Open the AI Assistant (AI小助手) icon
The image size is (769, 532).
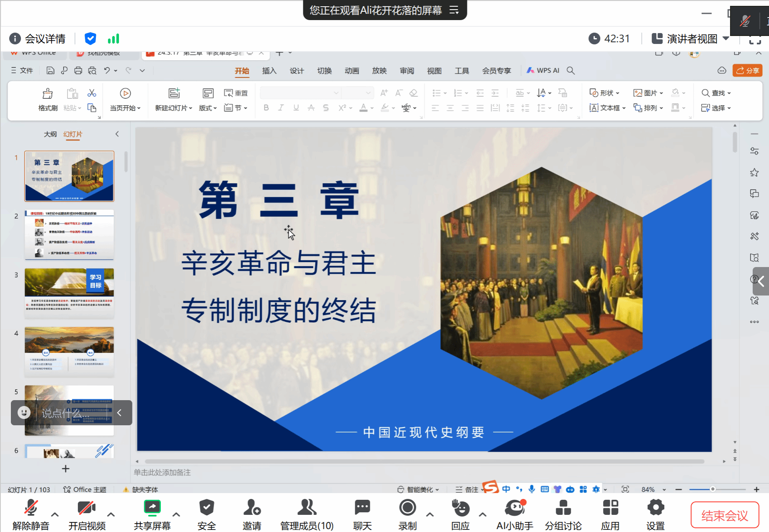point(515,508)
